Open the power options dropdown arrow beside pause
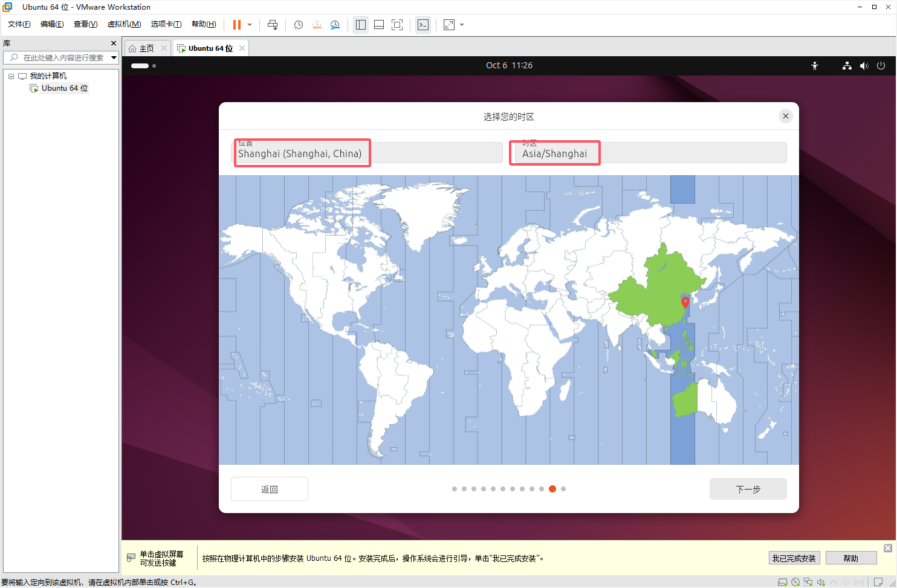Screen dimensions: 897x588 click(250, 25)
